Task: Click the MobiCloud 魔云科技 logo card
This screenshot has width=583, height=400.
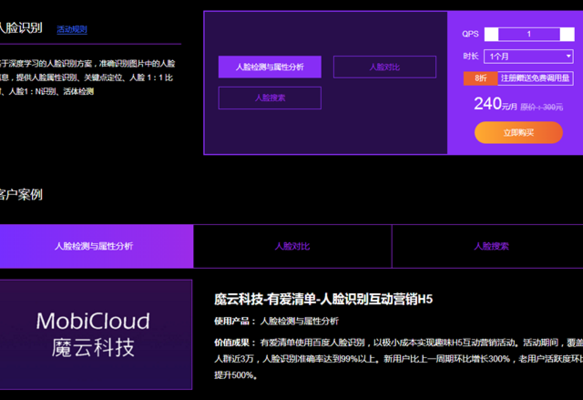Action: click(x=93, y=334)
